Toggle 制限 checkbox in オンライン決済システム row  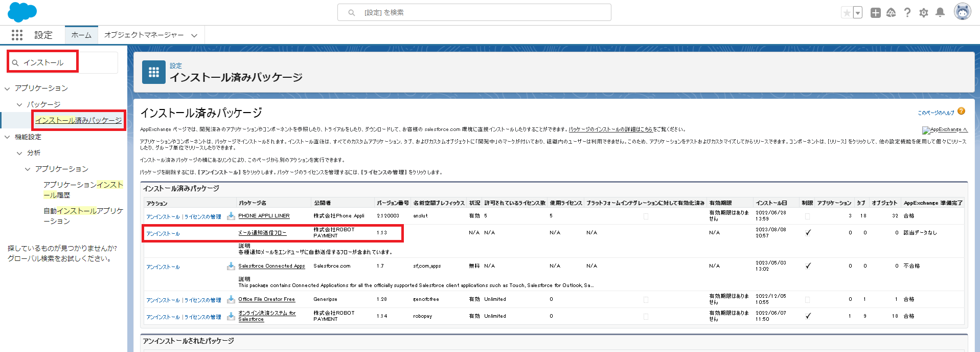808,316
